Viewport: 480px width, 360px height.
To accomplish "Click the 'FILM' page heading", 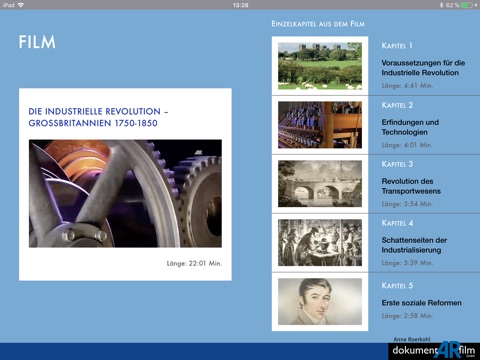I will [37, 42].
